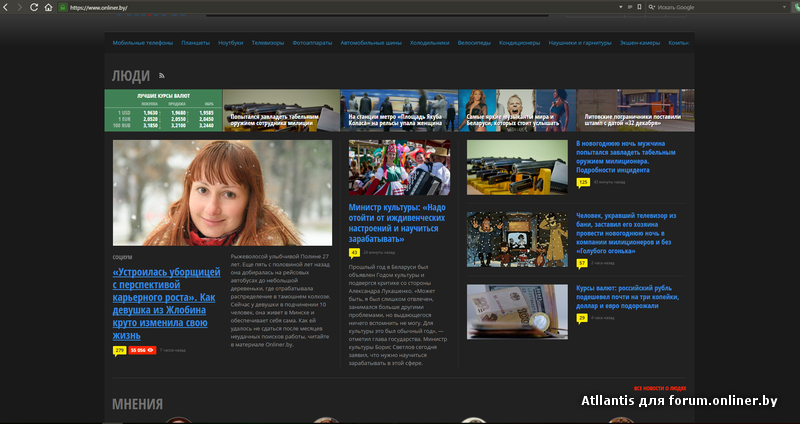Click the magnifier icon in search box

tap(654, 7)
